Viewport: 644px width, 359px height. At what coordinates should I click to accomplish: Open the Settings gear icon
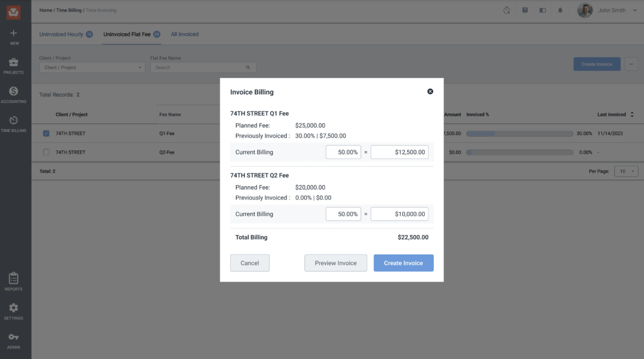click(13, 308)
